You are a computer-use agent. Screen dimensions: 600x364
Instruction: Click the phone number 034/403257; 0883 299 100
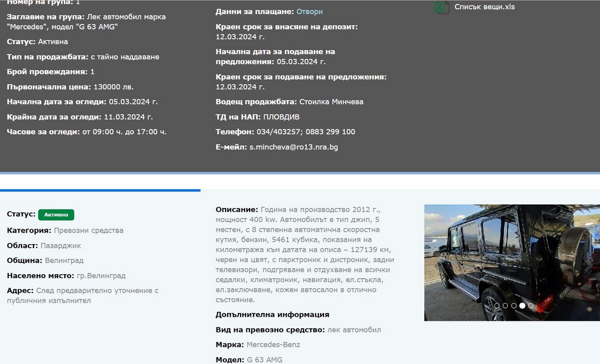point(306,131)
